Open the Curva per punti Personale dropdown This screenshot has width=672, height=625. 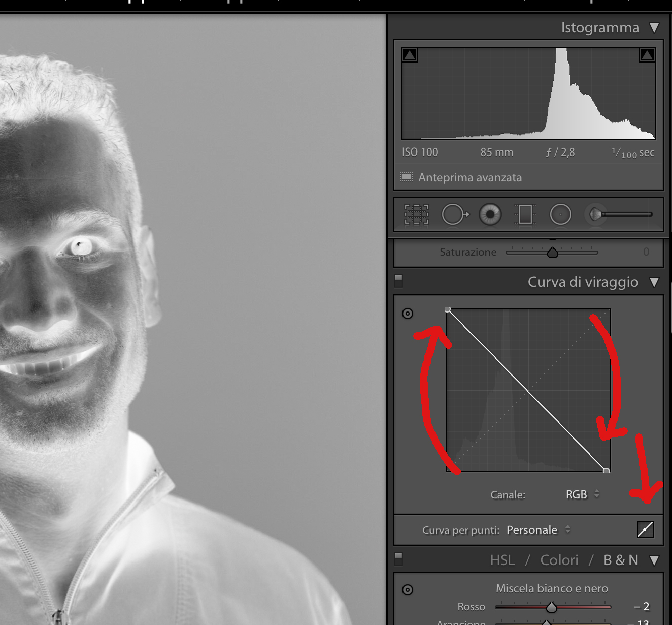(538, 530)
